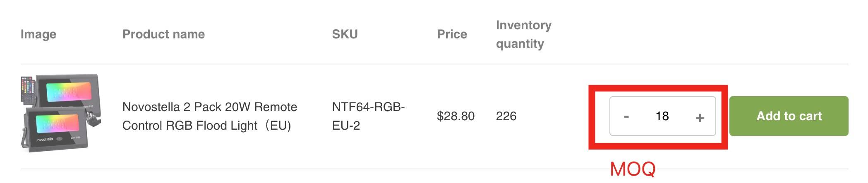The image size is (868, 183).
Task: Click the Price column header
Action: (452, 34)
